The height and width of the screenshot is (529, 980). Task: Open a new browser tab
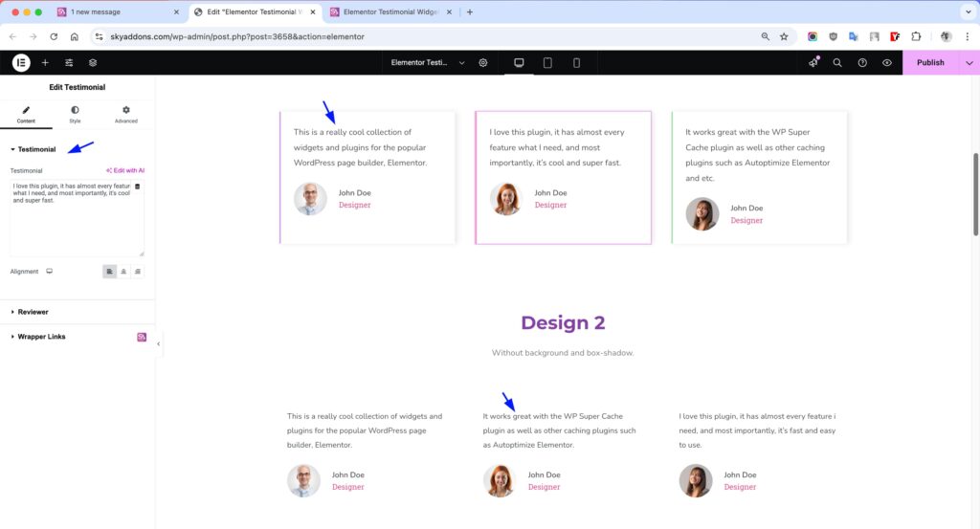point(470,11)
